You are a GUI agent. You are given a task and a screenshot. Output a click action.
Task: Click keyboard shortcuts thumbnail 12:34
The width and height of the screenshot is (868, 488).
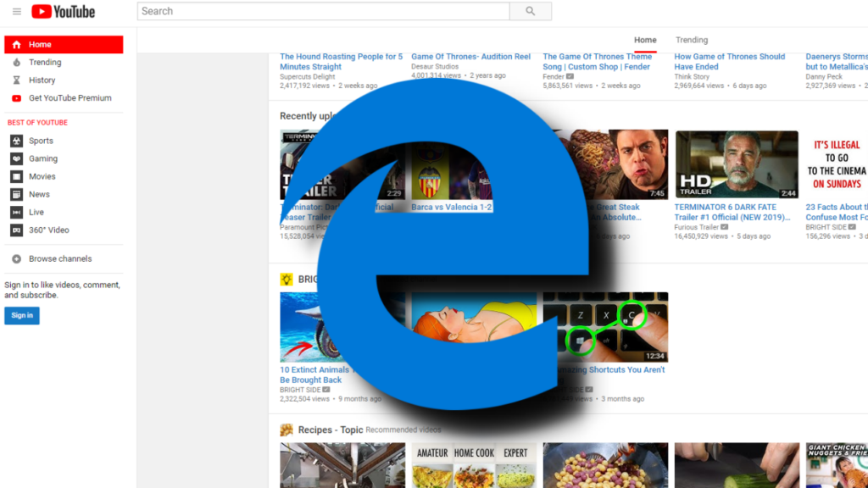click(x=605, y=327)
